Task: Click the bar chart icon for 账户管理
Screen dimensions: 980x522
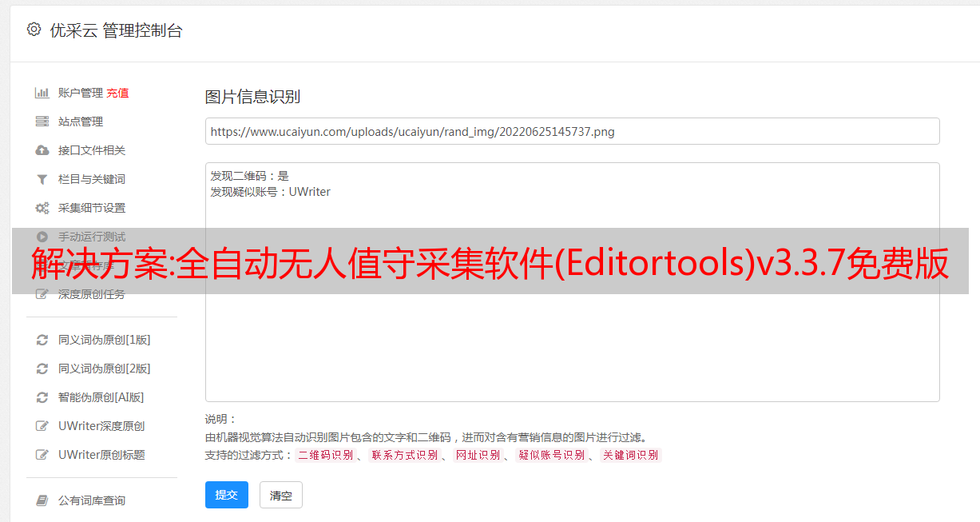Action: 42,93
